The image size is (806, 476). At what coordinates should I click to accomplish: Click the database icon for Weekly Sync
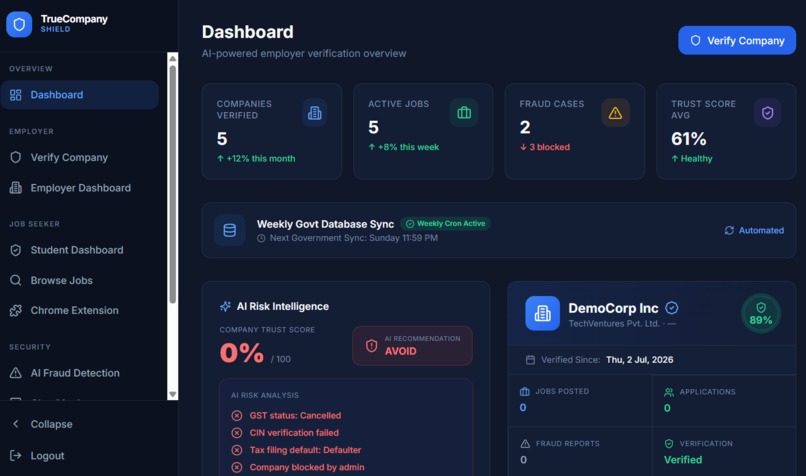(229, 230)
